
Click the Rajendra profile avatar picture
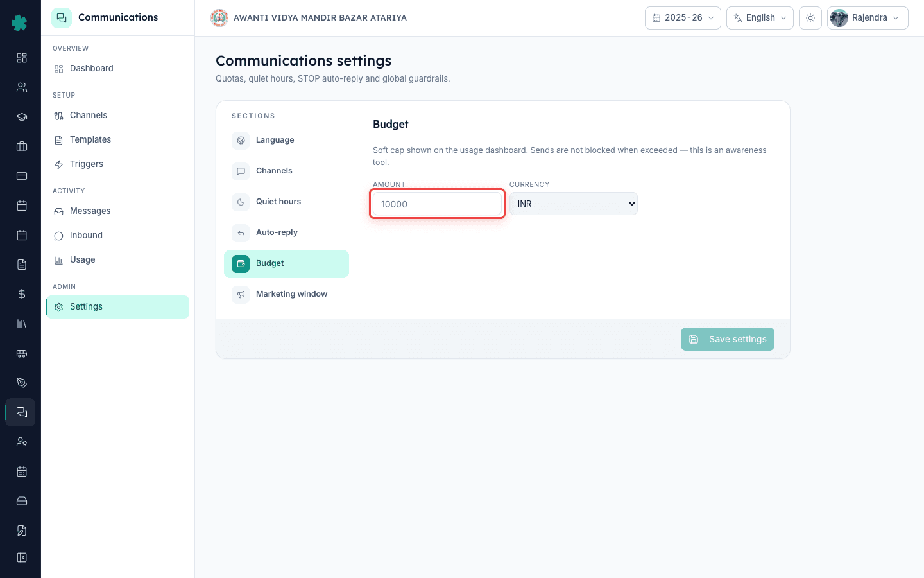point(839,18)
